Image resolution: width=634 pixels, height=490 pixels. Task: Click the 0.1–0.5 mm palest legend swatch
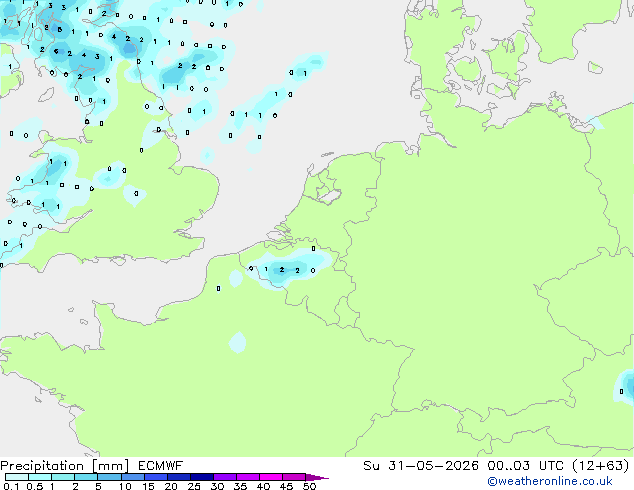(x=17, y=477)
